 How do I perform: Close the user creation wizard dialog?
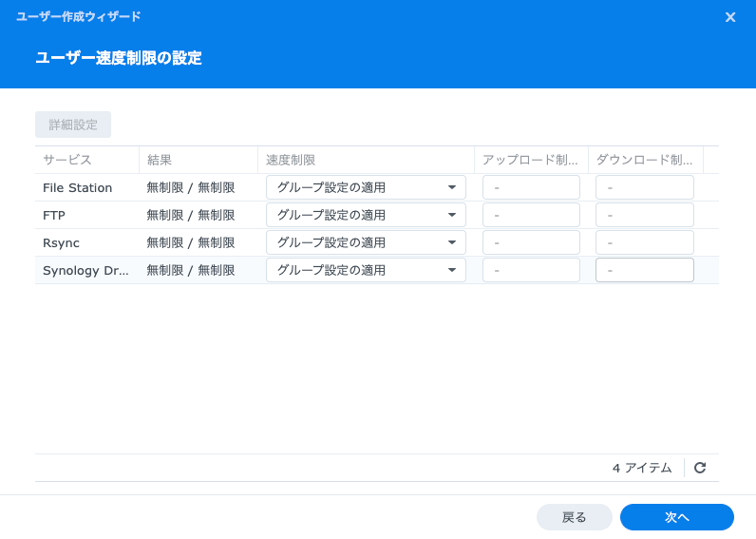[730, 17]
